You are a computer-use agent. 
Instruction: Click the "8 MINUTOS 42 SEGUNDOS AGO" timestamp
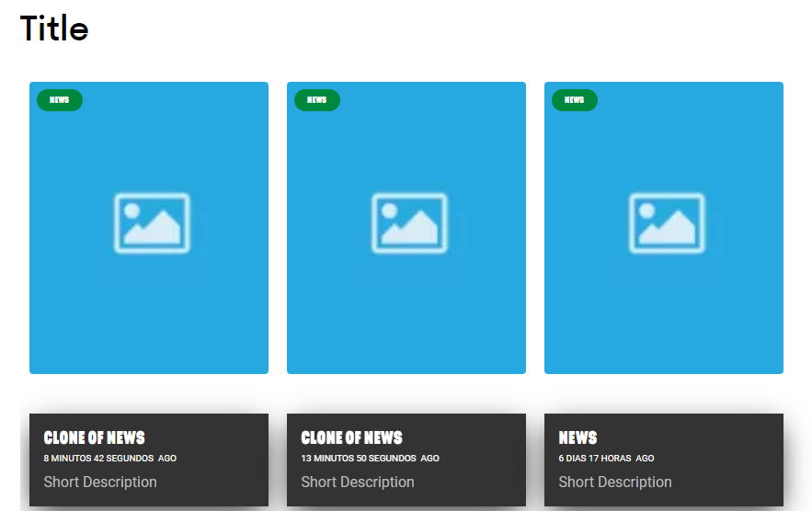[x=109, y=459]
